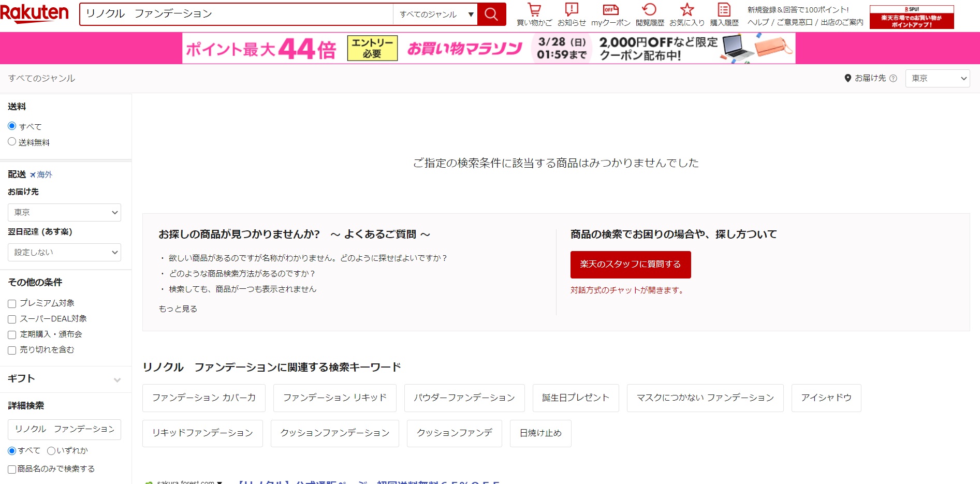Open FAQ 検索しても、商品が一つも表示されません
This screenshot has width=980, height=484.
pos(242,289)
